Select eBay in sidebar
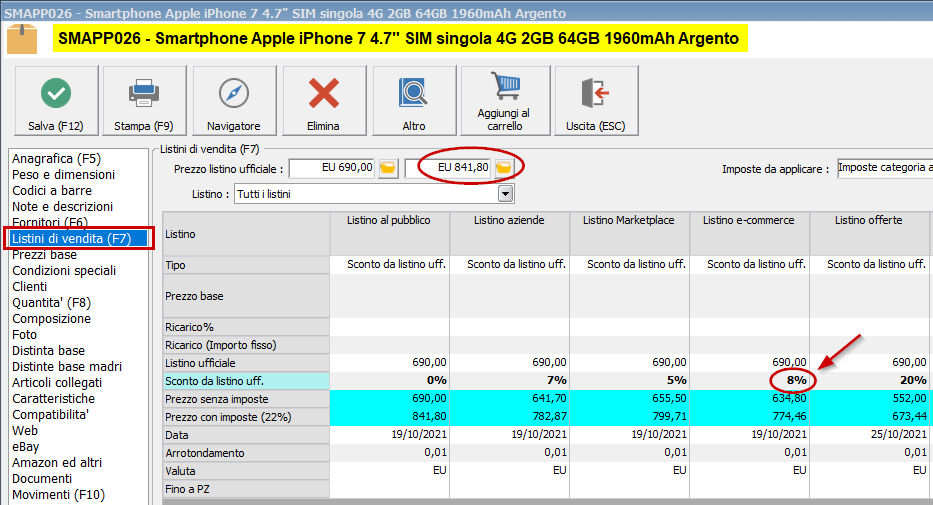Screen dimensions: 933x505 [x=26, y=447]
